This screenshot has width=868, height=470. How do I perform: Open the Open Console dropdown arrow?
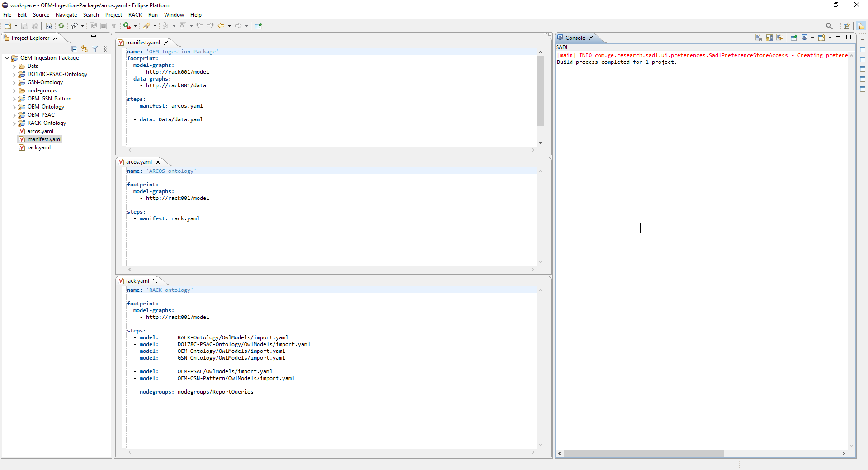(x=830, y=38)
